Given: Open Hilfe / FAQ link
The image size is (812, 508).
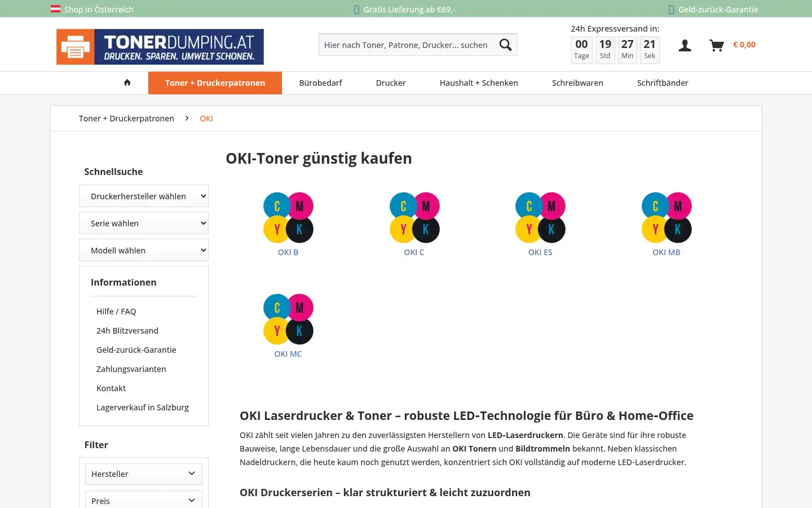Looking at the screenshot, I should [x=116, y=312].
